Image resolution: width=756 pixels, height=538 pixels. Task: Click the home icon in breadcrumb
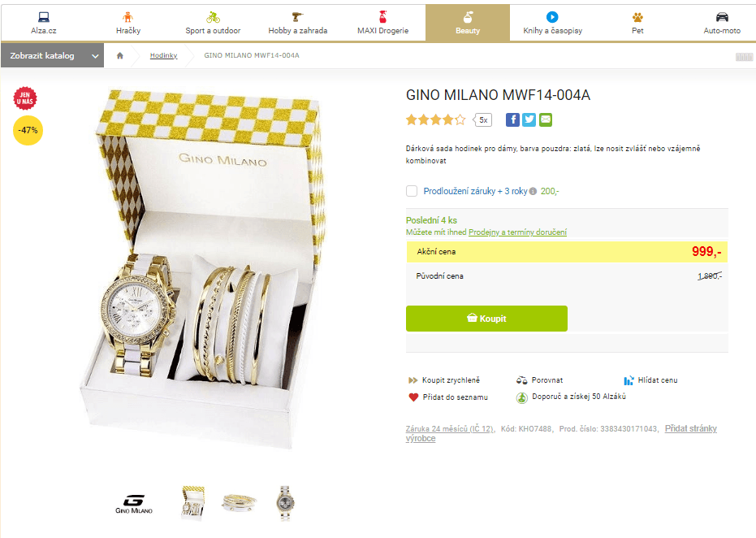120,55
